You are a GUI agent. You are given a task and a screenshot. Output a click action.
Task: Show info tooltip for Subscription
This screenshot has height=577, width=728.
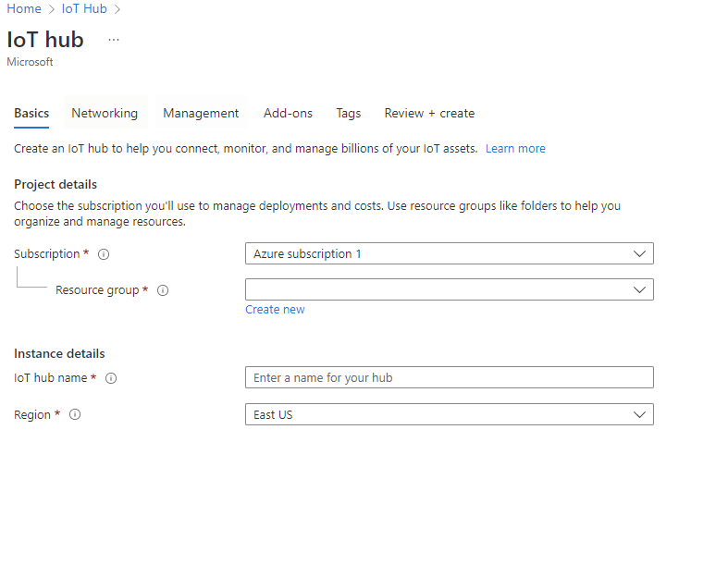[104, 254]
